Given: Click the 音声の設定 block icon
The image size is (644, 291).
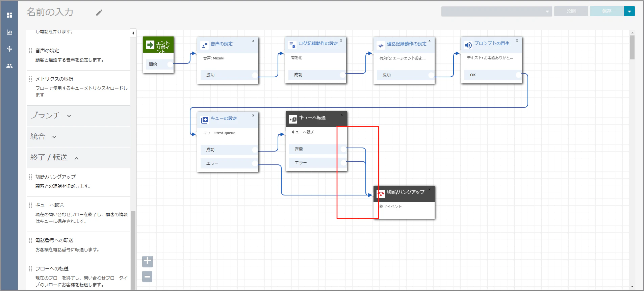Looking at the screenshot, I should 204,45.
